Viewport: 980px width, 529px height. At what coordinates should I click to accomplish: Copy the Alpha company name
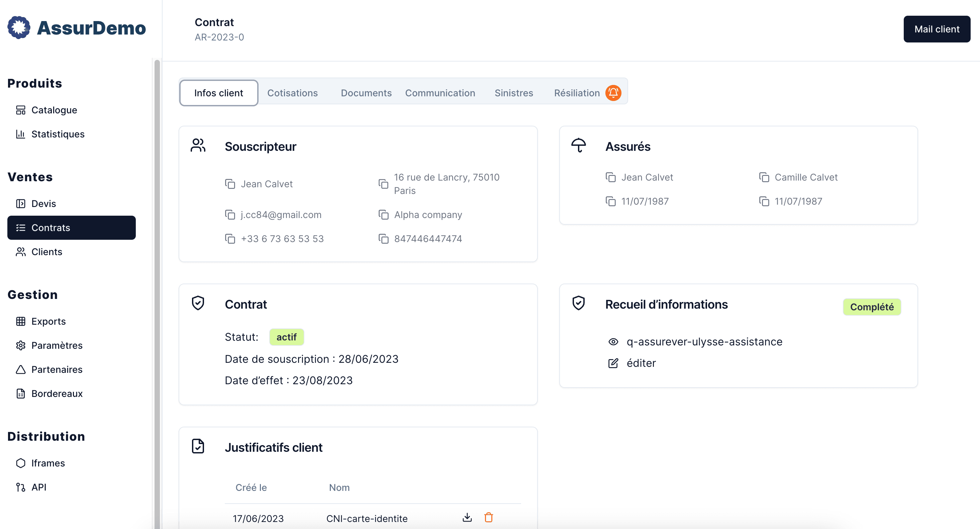coord(383,215)
